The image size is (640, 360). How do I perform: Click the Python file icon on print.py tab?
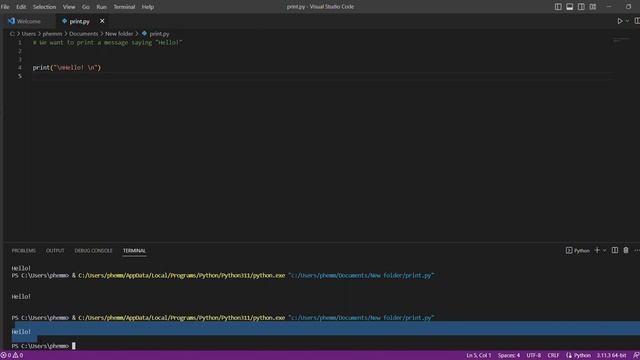64,21
